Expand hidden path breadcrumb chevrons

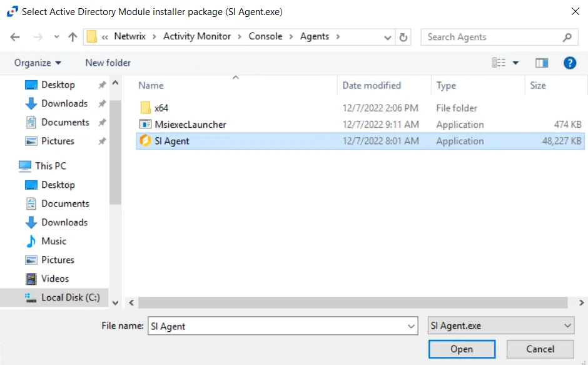click(105, 37)
